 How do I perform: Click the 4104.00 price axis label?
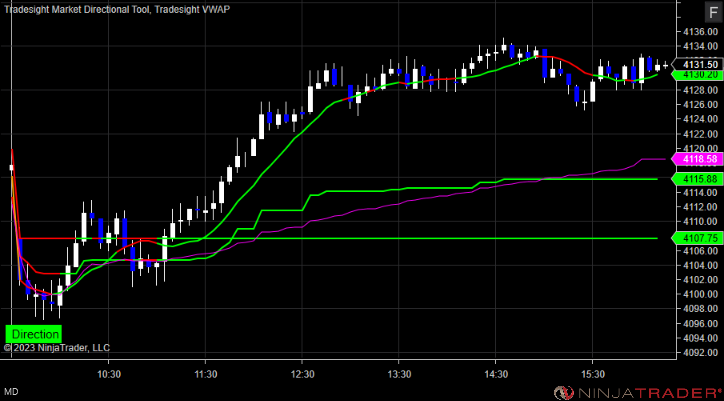701,265
